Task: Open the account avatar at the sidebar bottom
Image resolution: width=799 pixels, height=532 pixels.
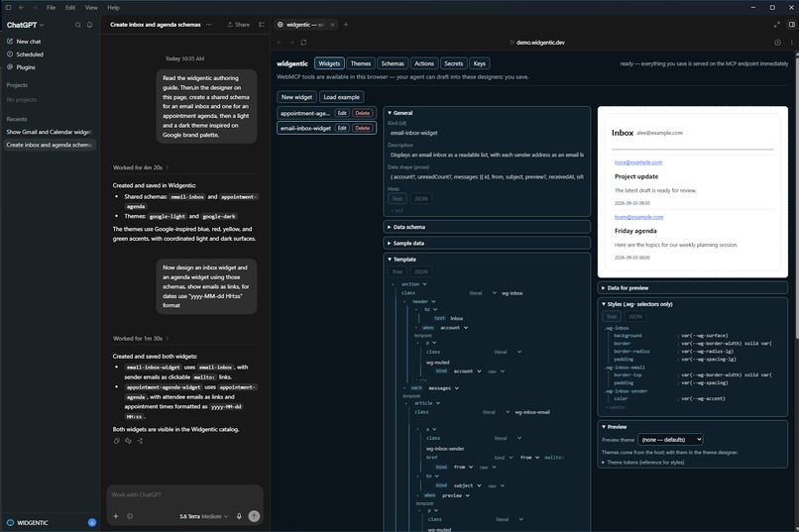Action: (x=92, y=522)
